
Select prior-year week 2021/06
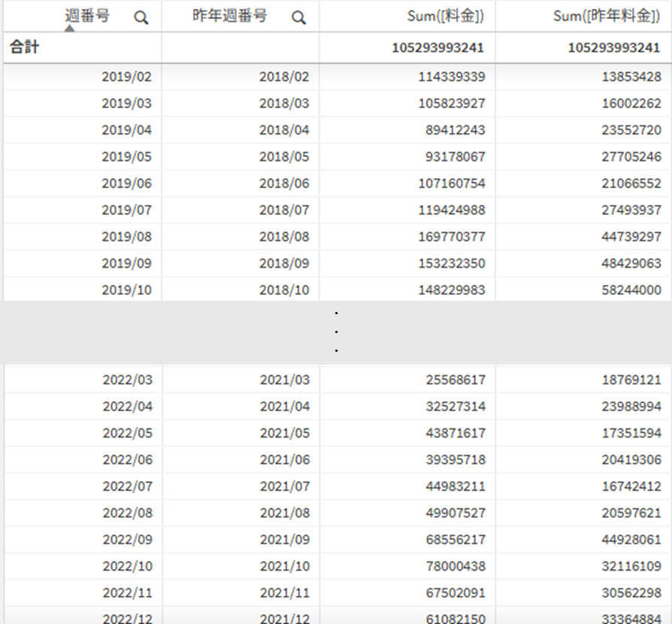(285, 459)
